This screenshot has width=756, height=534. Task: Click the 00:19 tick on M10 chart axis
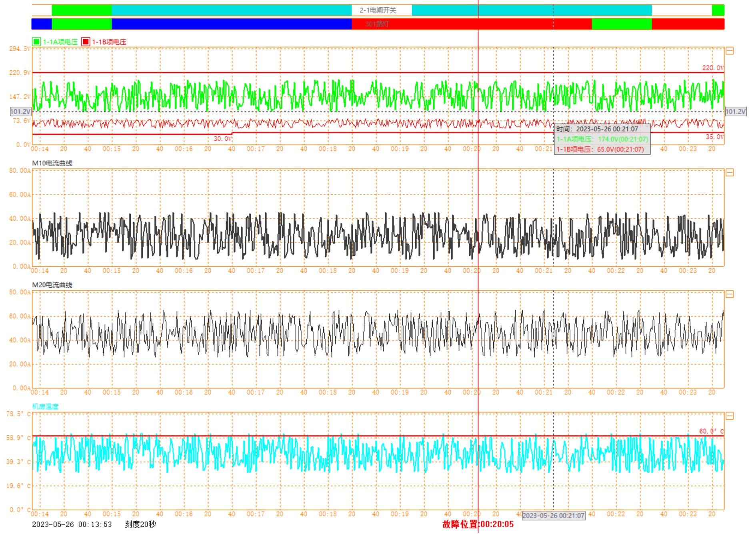coord(400,271)
